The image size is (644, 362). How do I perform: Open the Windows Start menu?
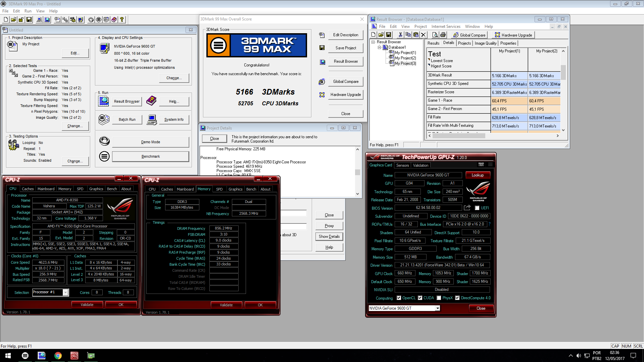pos(8,356)
